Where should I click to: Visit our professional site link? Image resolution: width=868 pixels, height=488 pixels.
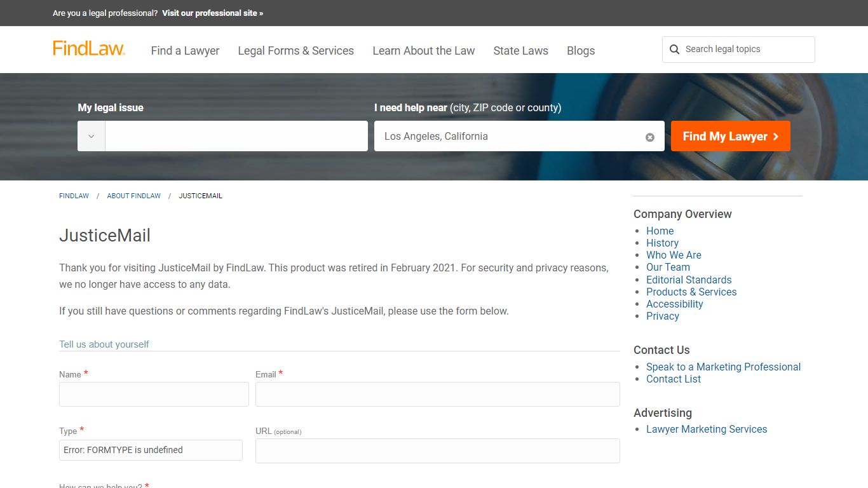click(212, 13)
